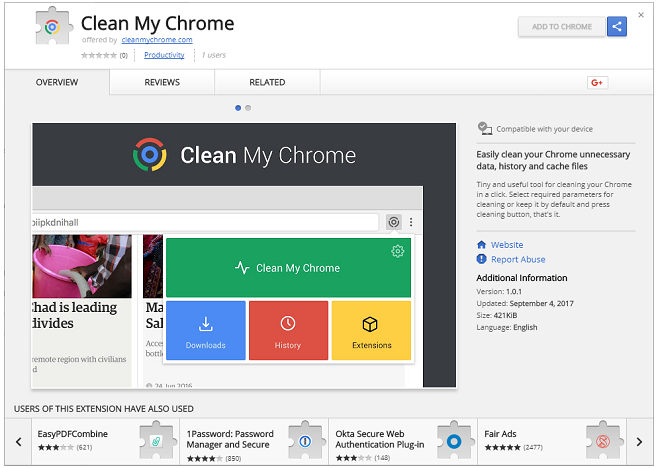Switch to the Related tab

[x=267, y=82]
